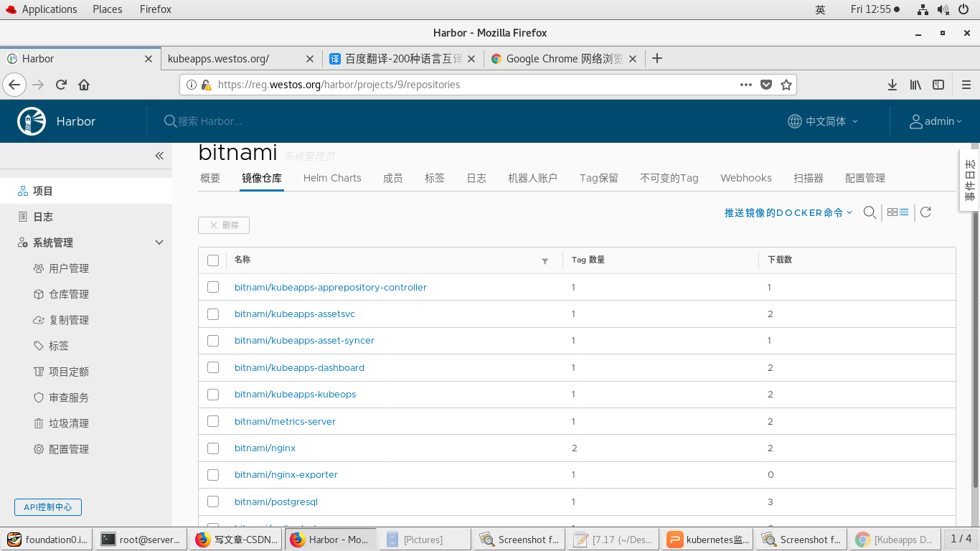Image resolution: width=980 pixels, height=551 pixels.
Task: Open 垃圾清理 in sidebar
Action: [69, 423]
